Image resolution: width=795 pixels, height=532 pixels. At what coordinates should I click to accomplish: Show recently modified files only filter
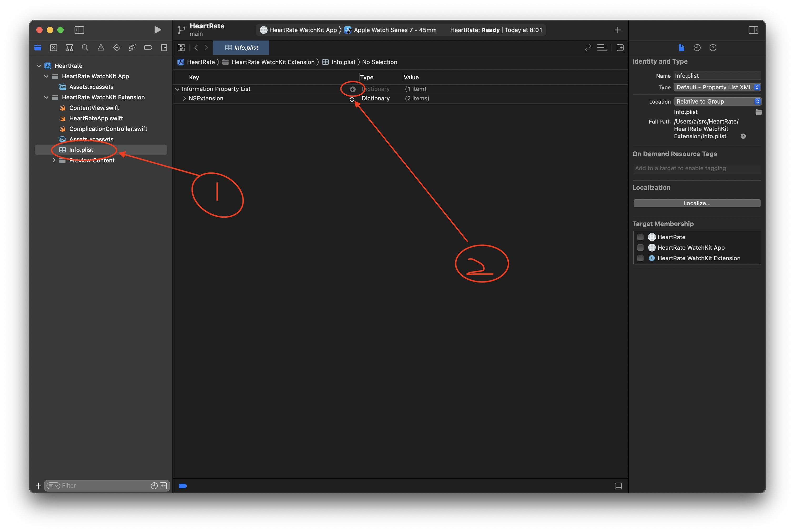point(154,486)
